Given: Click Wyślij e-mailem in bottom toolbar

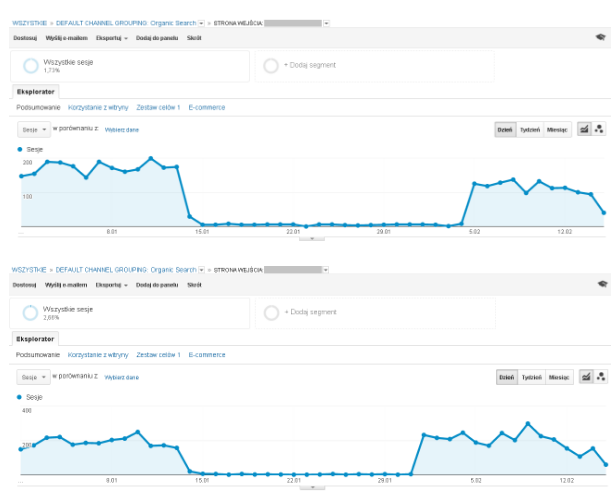Looking at the screenshot, I should (66, 285).
